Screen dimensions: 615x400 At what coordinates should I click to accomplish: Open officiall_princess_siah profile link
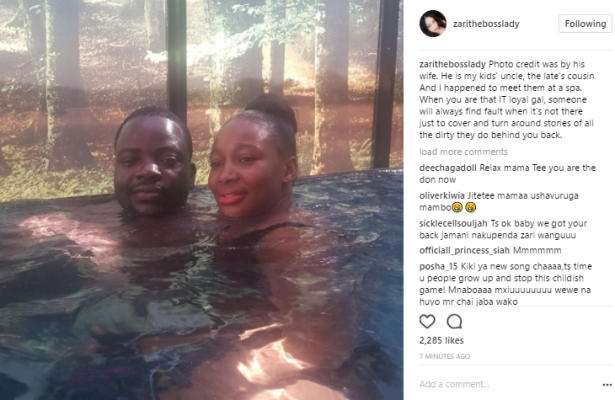464,251
